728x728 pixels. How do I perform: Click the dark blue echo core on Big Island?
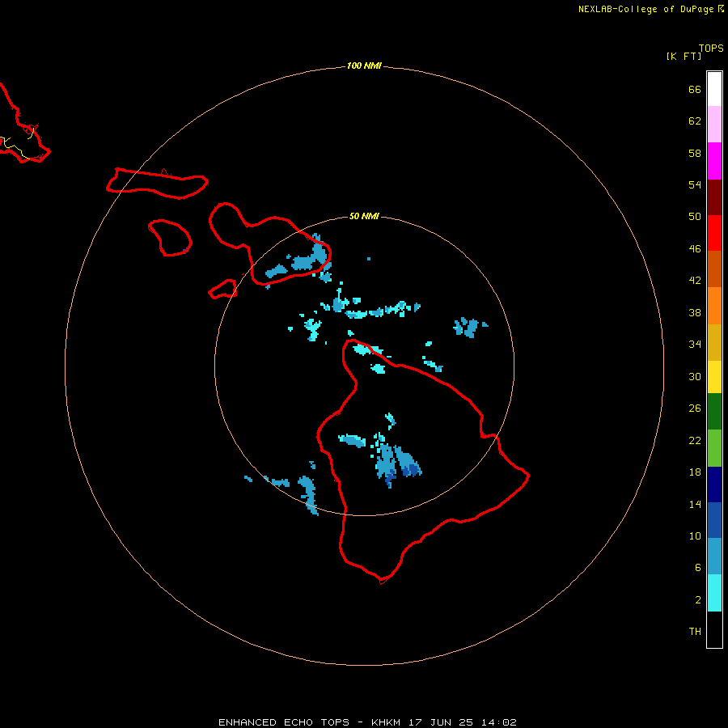point(411,471)
